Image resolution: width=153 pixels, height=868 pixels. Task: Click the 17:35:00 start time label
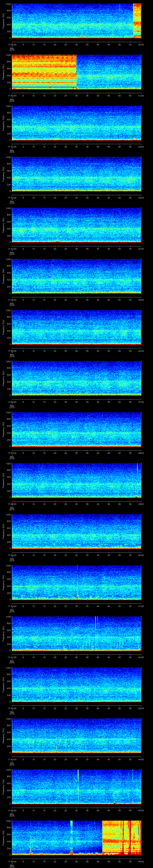(12, 351)
